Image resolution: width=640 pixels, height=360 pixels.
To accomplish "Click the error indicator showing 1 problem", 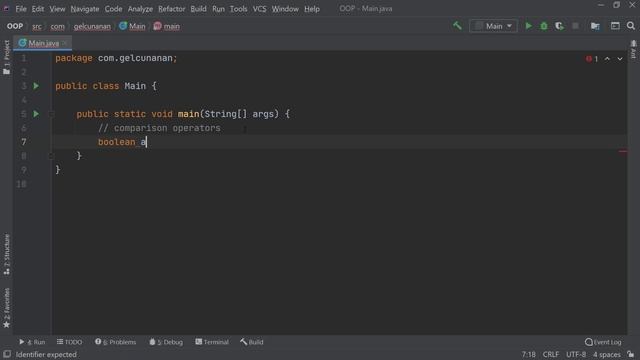I will click(592, 59).
